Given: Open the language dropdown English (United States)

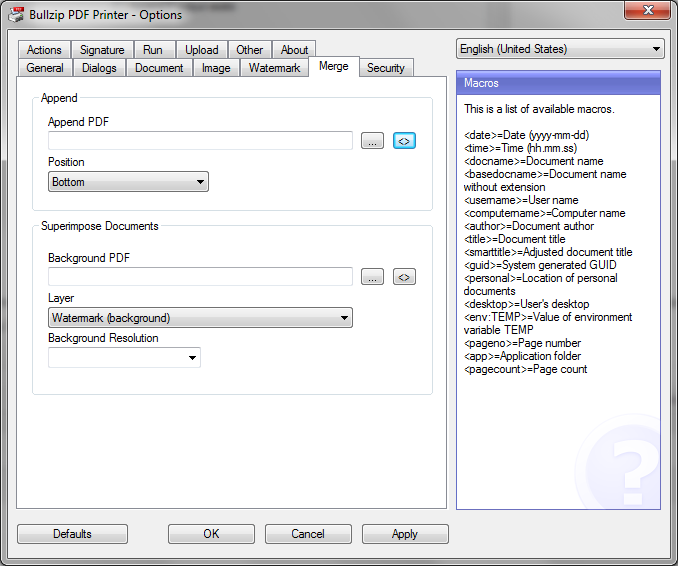Looking at the screenshot, I should pos(560,49).
